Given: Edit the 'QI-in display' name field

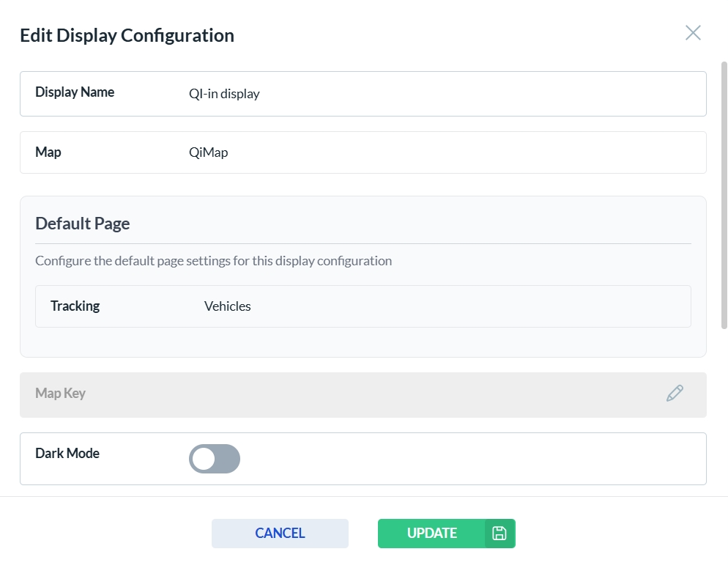Looking at the screenshot, I should click(439, 94).
